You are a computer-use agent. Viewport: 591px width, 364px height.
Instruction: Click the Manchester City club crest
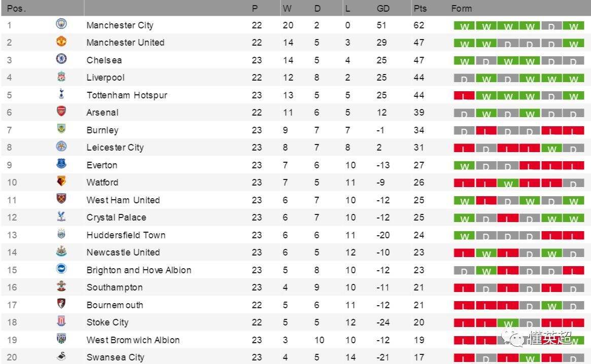click(61, 24)
